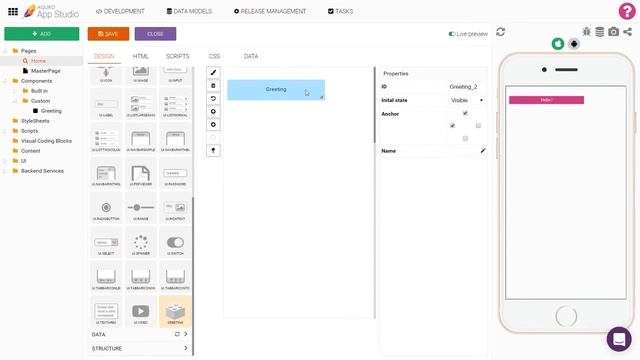Click the purple CLOSE button
Viewport: 640px width, 360px height.
tap(156, 34)
